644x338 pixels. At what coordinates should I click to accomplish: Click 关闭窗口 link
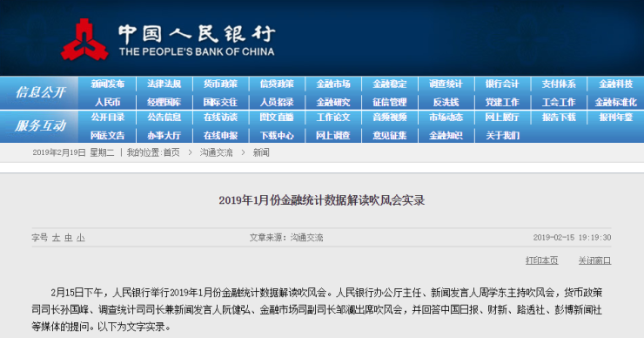pyautogui.click(x=594, y=260)
